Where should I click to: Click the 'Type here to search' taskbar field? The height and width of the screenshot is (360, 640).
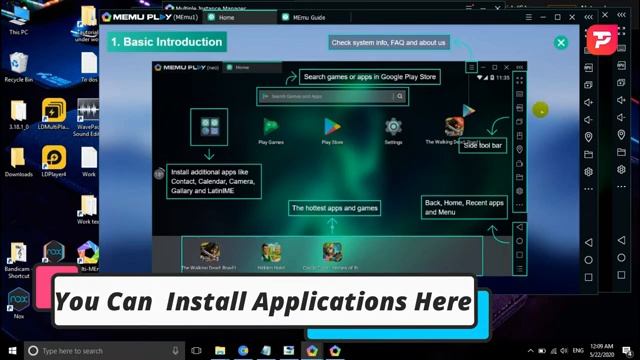(104, 351)
